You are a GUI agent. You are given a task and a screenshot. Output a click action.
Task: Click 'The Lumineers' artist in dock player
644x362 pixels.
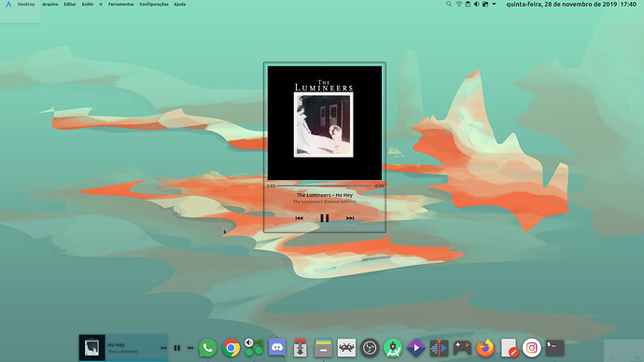tap(122, 352)
